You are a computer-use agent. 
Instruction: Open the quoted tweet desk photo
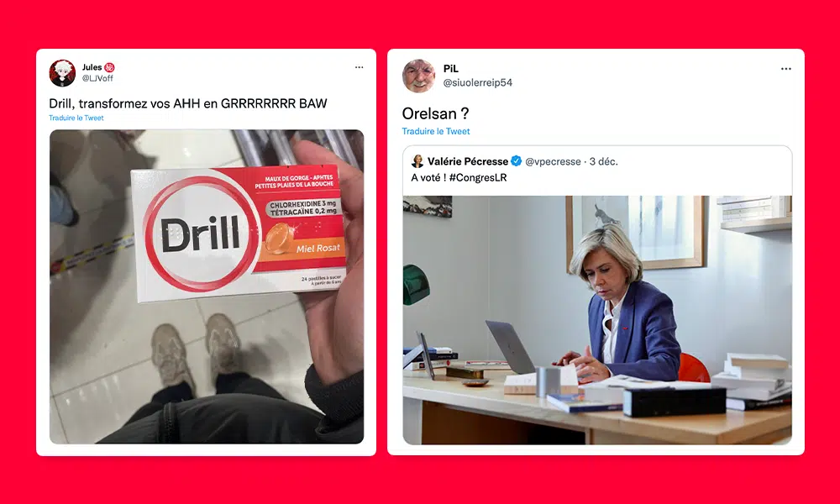[x=597, y=320]
